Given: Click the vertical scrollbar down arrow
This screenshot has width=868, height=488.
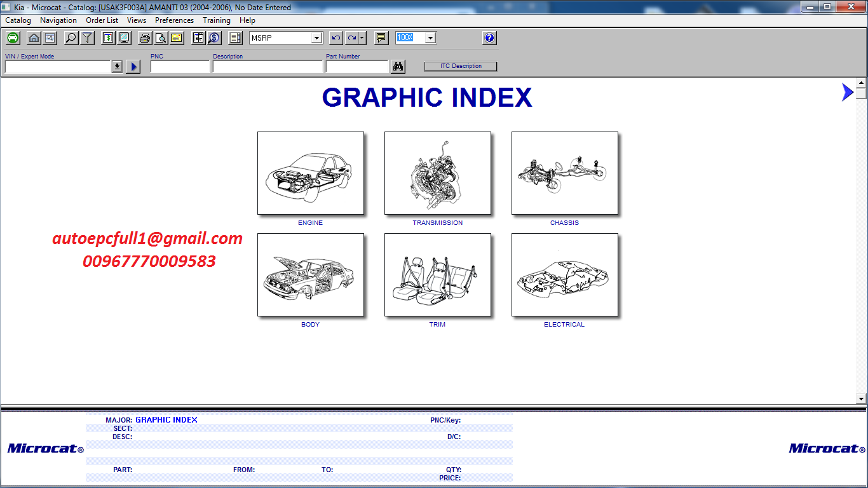Looking at the screenshot, I should pyautogui.click(x=861, y=398).
